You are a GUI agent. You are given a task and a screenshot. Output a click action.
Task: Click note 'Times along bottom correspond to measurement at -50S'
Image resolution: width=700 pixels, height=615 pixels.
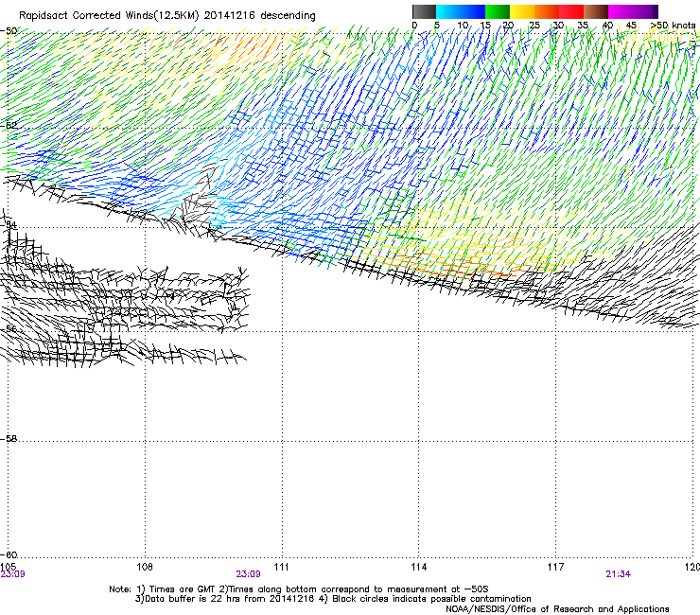click(x=359, y=589)
